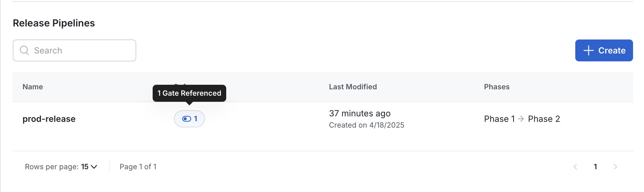Click the 37 minutes ago timestamp
Screen dimensions: 644x192
click(x=360, y=114)
